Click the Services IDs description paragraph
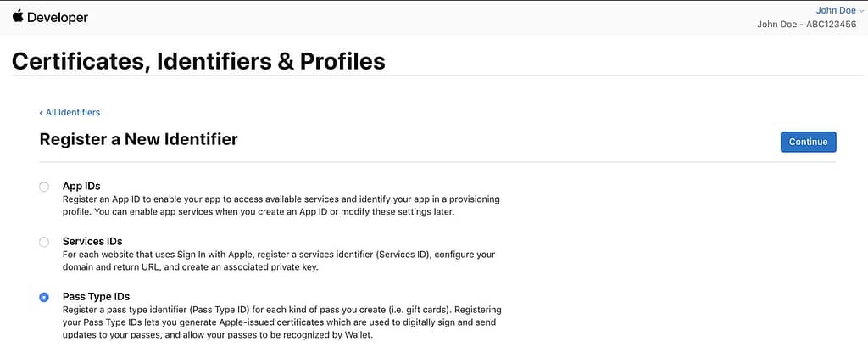 pos(279,261)
